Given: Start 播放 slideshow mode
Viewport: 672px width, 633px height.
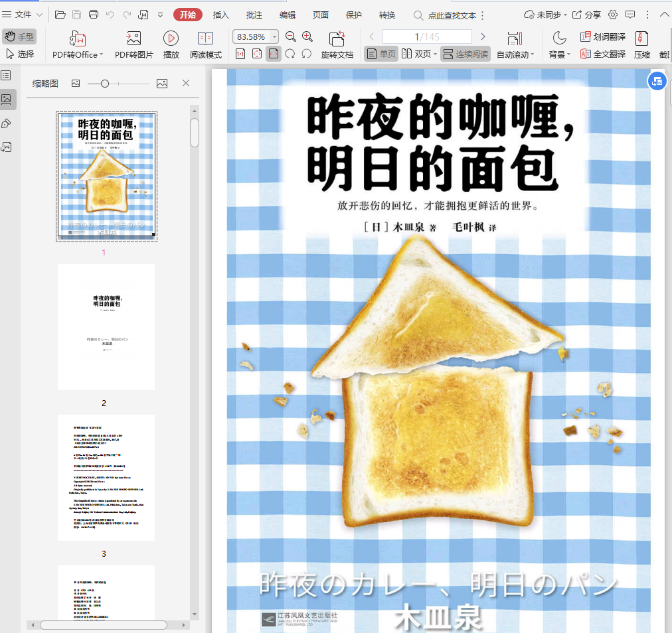Looking at the screenshot, I should [171, 44].
